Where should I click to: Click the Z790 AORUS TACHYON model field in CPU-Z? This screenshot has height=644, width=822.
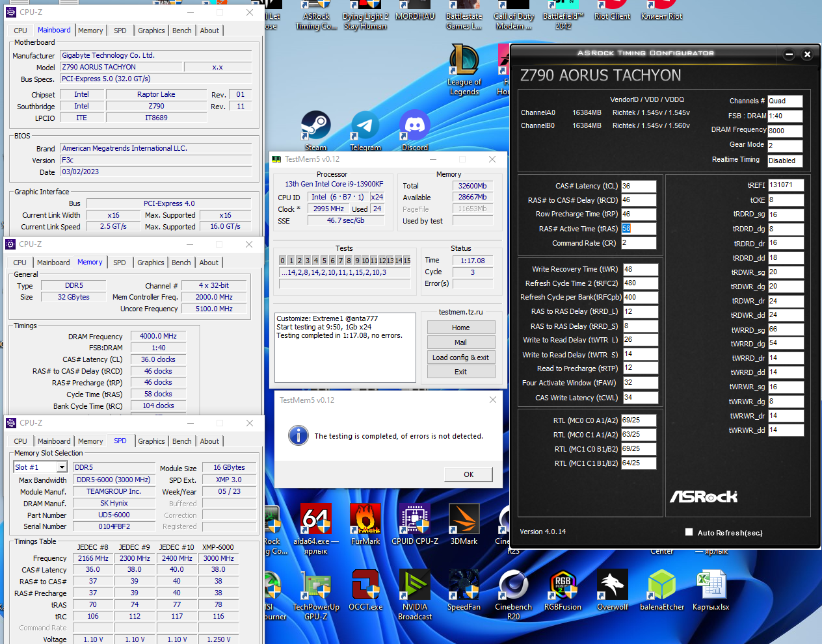tap(121, 67)
